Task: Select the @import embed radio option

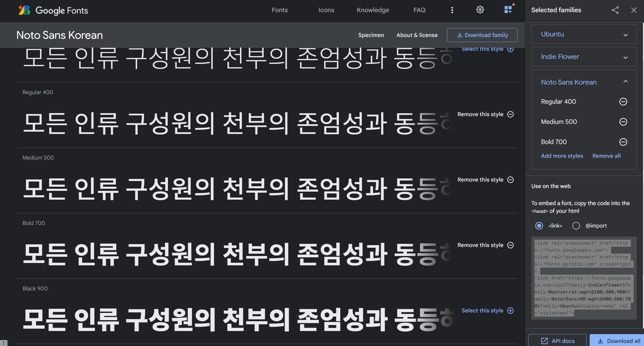Action: pos(576,226)
